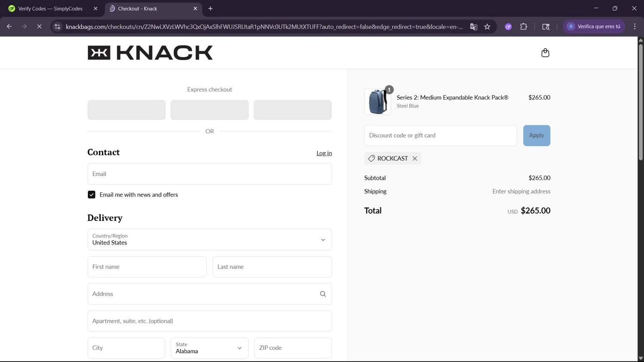Stop page loading with X button
Viewport: 644px width, 362px height.
click(39, 27)
